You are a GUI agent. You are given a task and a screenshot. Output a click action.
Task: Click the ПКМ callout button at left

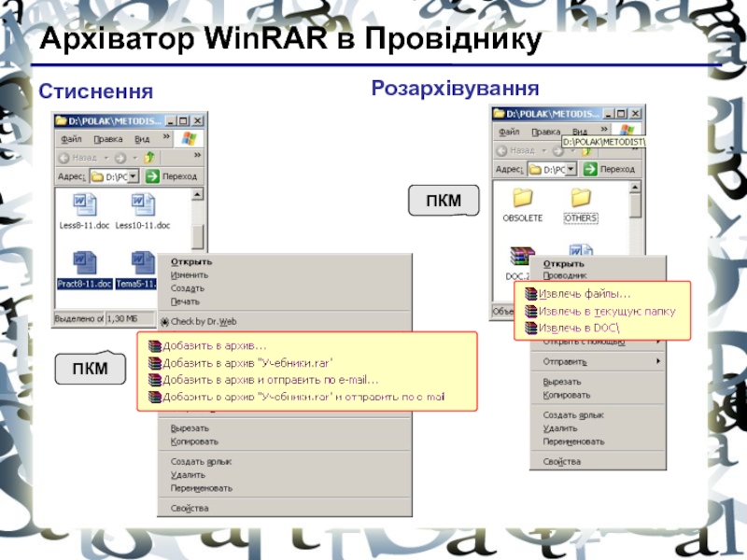[x=90, y=368]
